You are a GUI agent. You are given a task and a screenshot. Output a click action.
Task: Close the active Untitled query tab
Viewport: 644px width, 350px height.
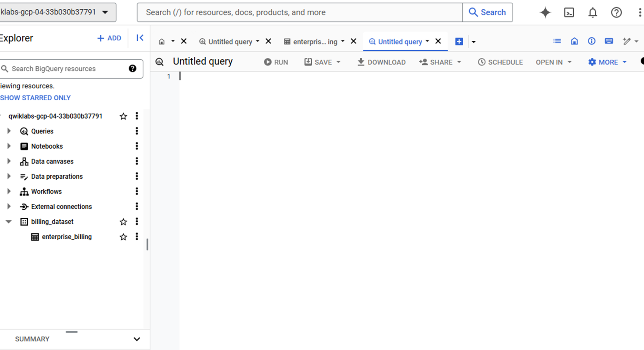click(438, 41)
